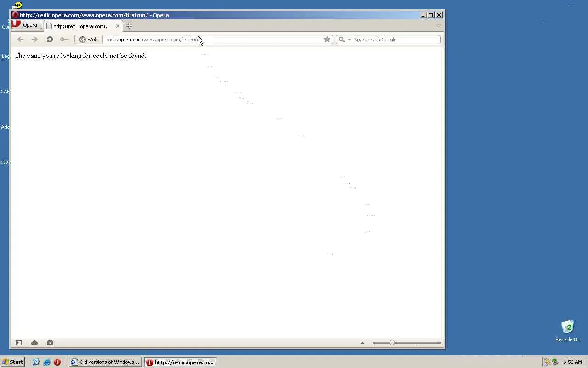Open a new tab with the plus button
The image size is (588, 368).
[129, 26]
